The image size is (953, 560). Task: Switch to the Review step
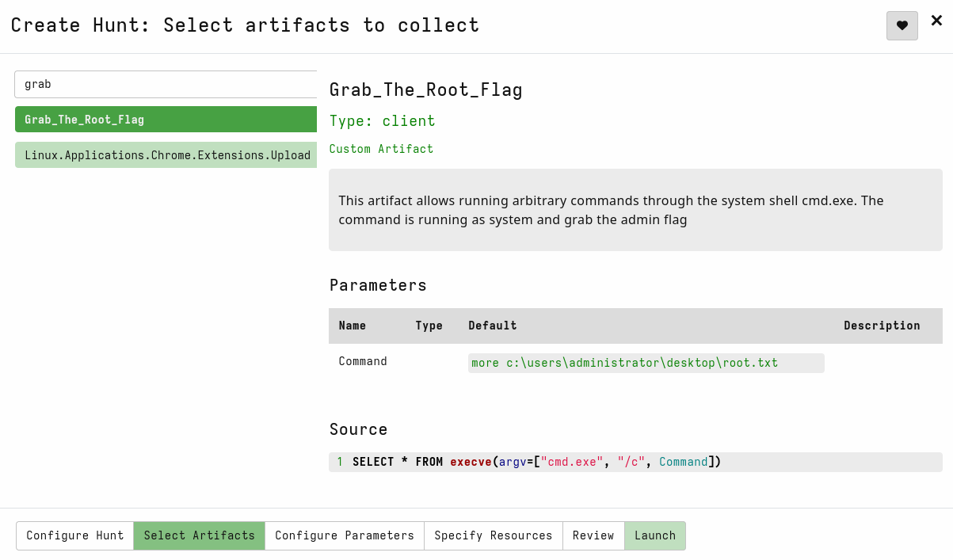593,535
